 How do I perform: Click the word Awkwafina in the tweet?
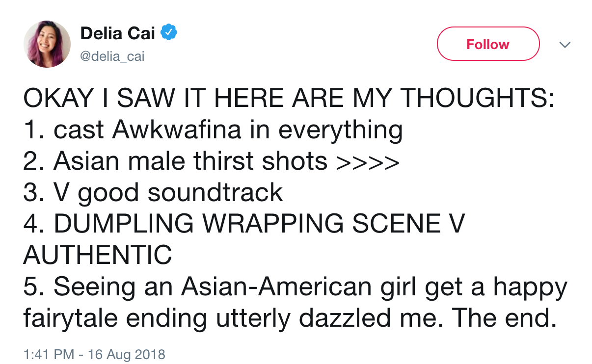(x=177, y=130)
